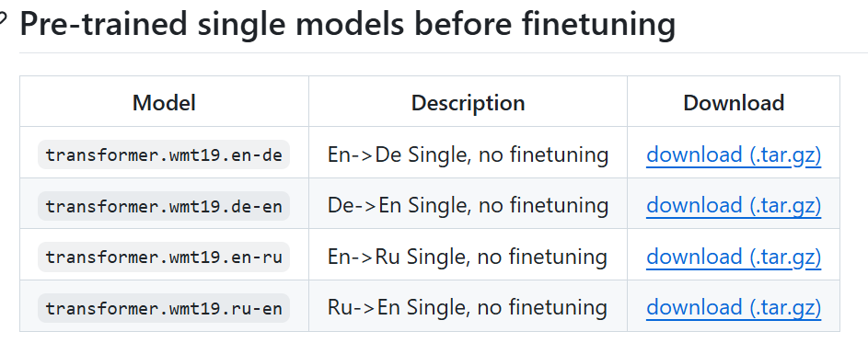This screenshot has height=343, width=868.
Task: Download the transformer.wmt19.en-de tar.gz
Action: tap(734, 154)
